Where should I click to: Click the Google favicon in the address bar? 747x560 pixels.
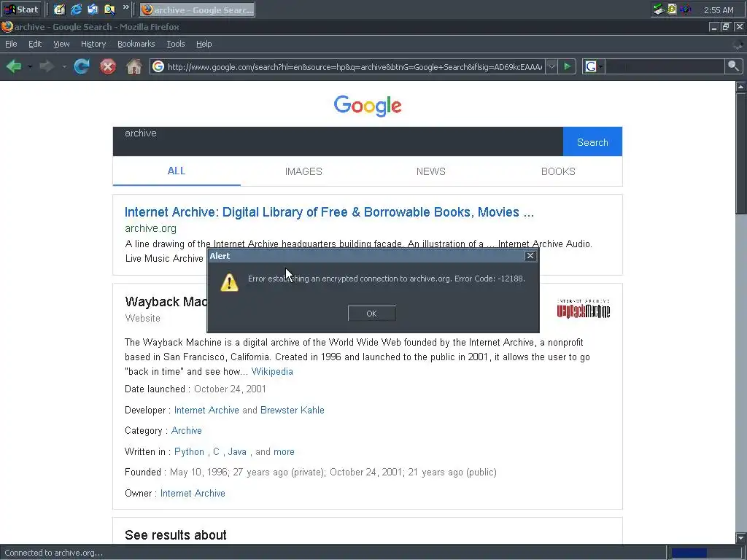[158, 66]
